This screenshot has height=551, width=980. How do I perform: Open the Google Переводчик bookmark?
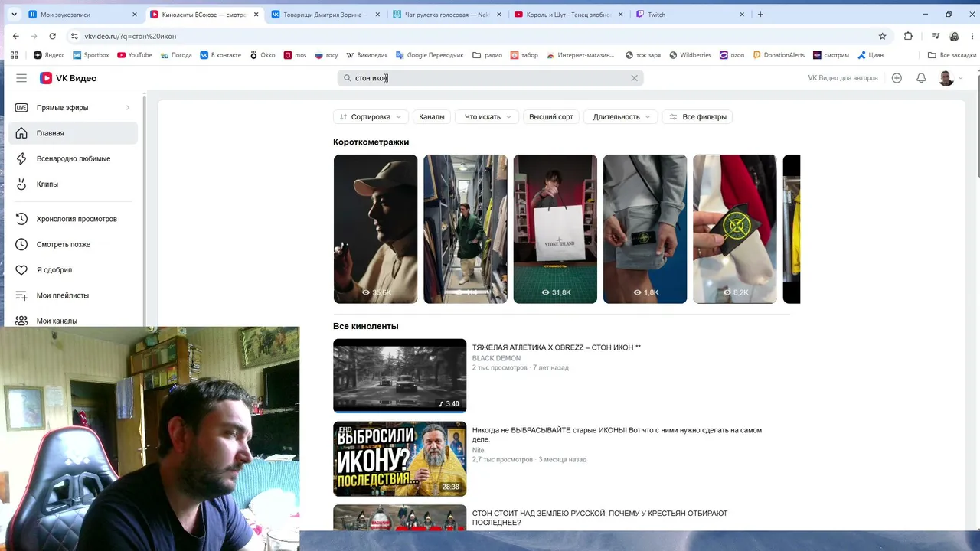pos(430,55)
